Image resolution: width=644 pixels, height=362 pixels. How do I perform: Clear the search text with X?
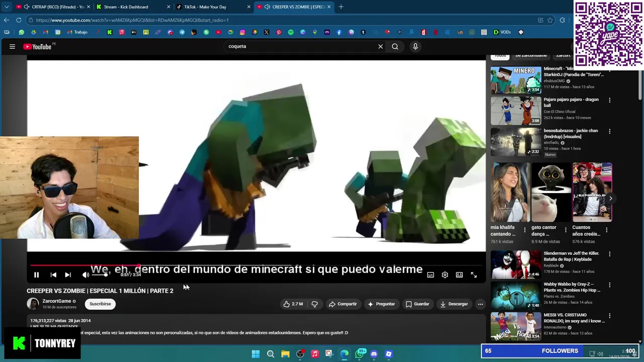tap(380, 46)
